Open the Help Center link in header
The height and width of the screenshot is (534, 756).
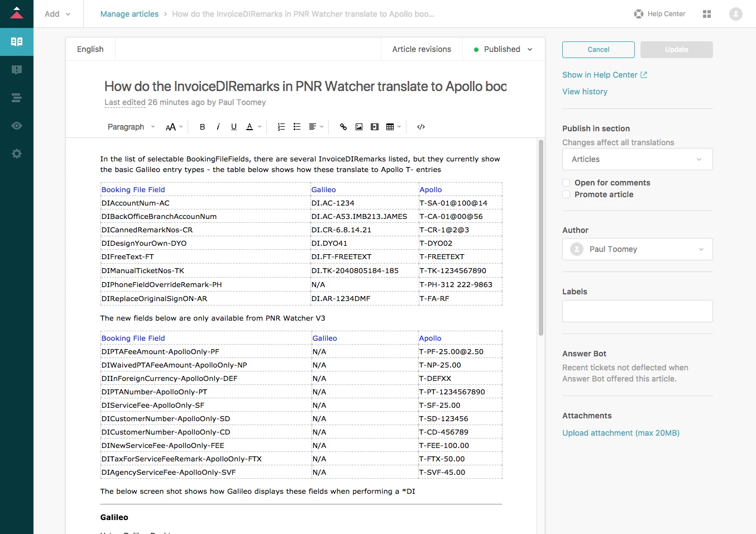[659, 14]
